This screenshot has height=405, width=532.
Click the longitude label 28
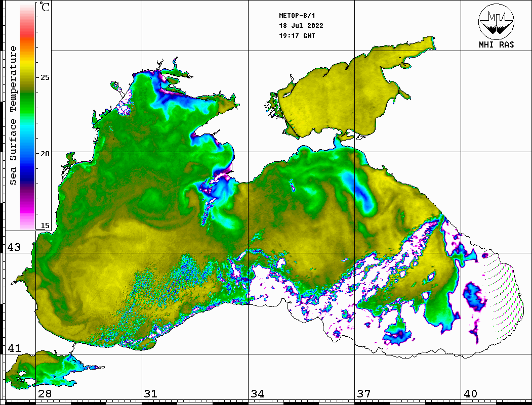(x=45, y=394)
